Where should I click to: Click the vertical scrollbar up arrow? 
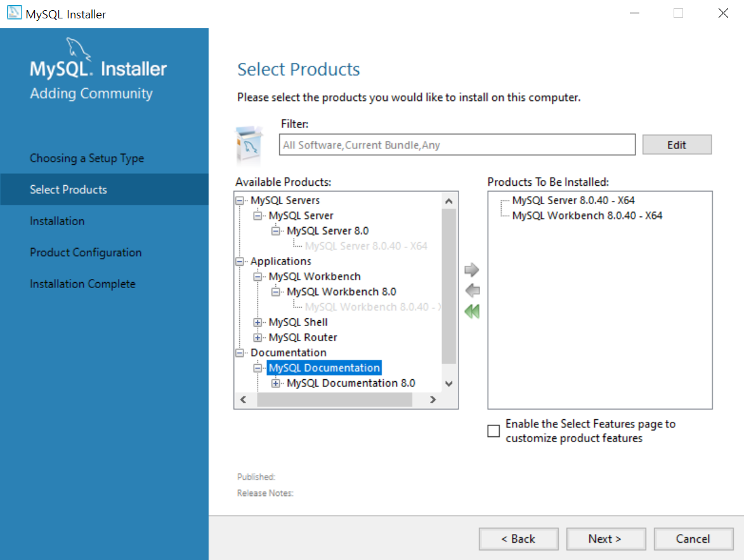(449, 201)
